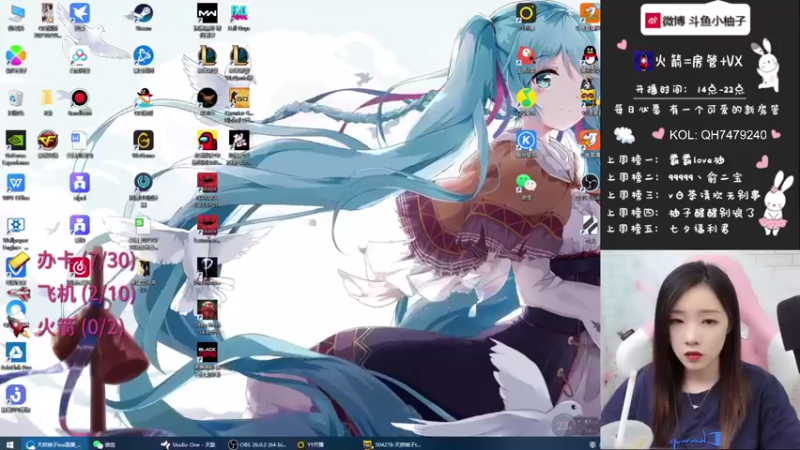Image resolution: width=800 pixels, height=450 pixels.
Task: Switch to Studio One in the taskbar
Action: pyautogui.click(x=189, y=445)
